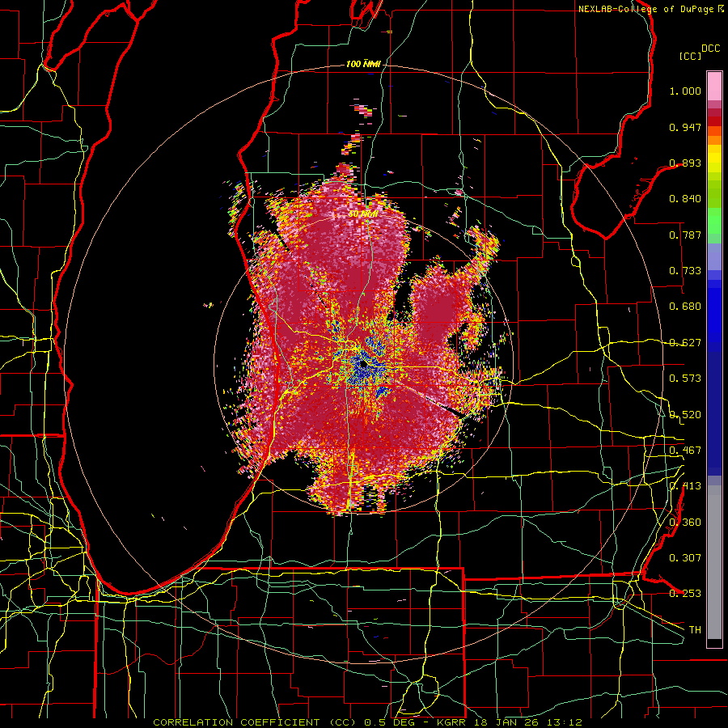Pick the bright green color-scale band
The height and width of the screenshot is (728, 728).
pyautogui.click(x=714, y=221)
